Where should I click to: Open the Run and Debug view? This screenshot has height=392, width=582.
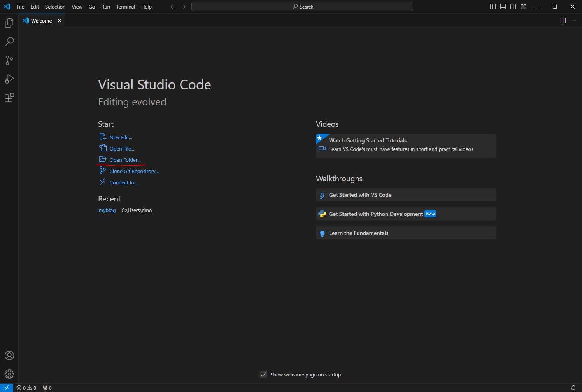click(x=9, y=79)
